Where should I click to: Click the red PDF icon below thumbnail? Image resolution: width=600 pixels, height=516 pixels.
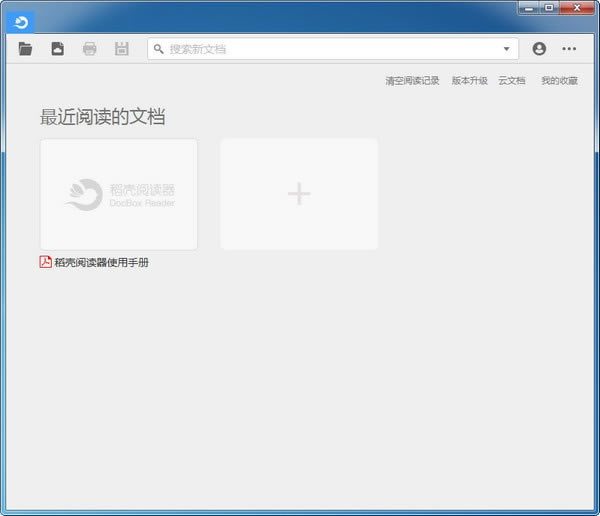[46, 262]
